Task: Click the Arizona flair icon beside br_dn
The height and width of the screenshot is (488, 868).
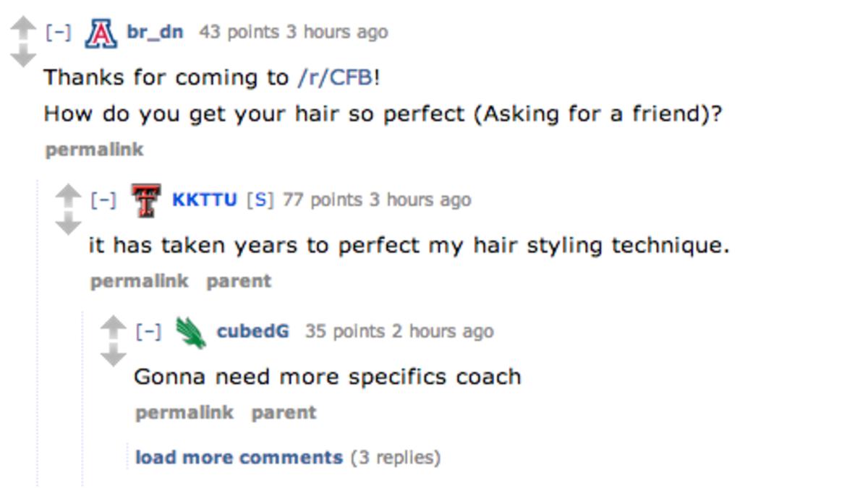Action: [101, 33]
